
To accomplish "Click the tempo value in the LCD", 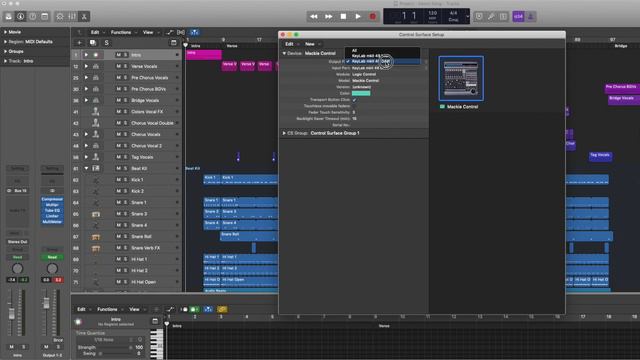I will click(433, 13).
